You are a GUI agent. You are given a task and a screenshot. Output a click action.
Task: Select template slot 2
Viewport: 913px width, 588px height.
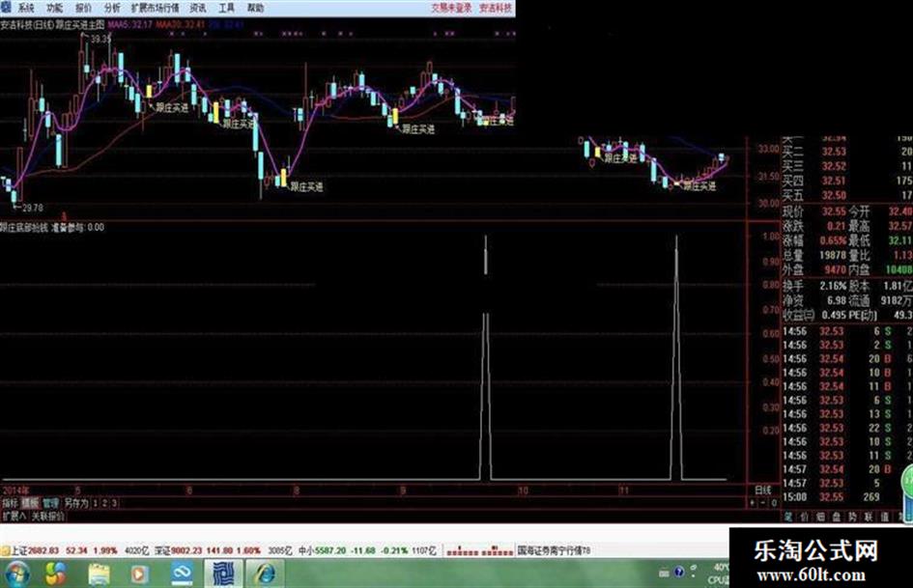[x=104, y=503]
